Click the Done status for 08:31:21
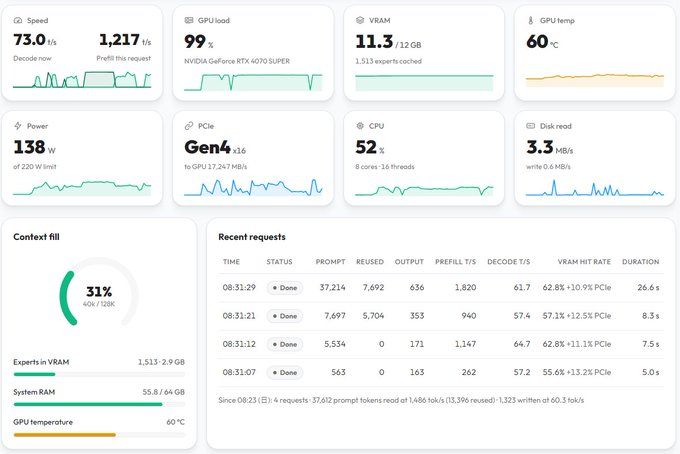 285,316
